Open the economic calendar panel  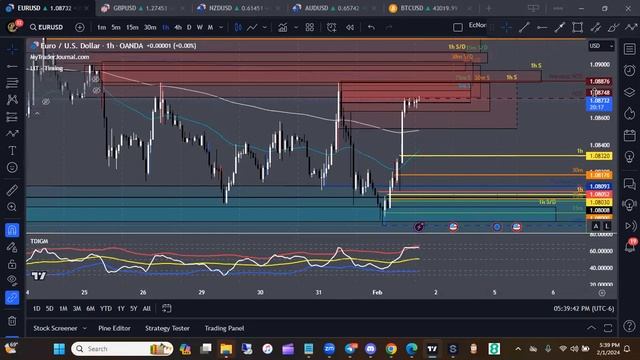(x=629, y=135)
